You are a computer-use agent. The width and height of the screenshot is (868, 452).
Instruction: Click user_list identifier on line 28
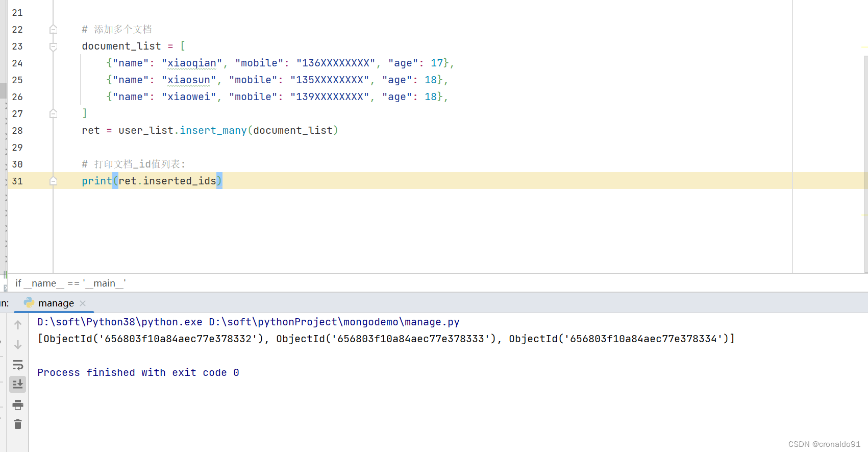pyautogui.click(x=146, y=130)
